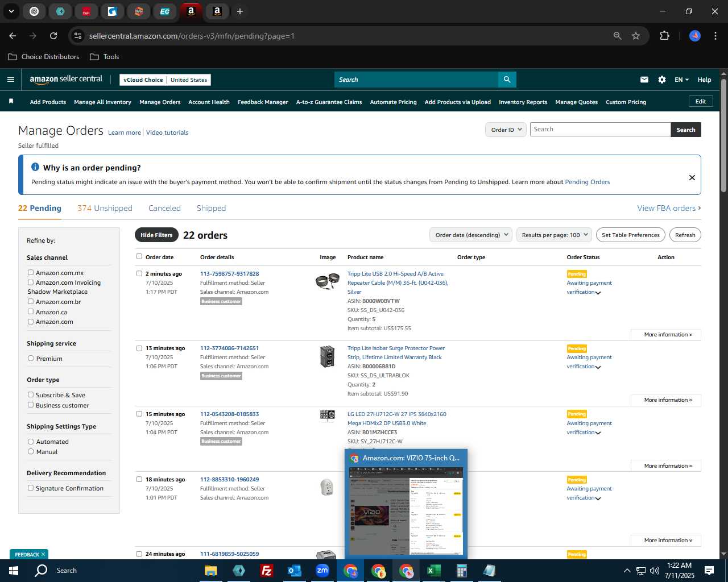The height and width of the screenshot is (582, 728).
Task: Switch to the Canceled tab
Action: pos(164,208)
